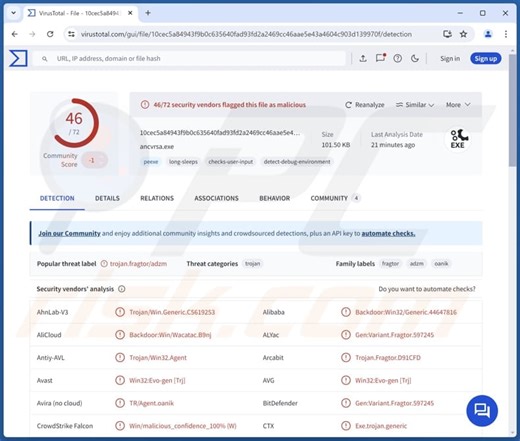Switch to the RELATIONS tab
The image size is (520, 441).
click(157, 198)
